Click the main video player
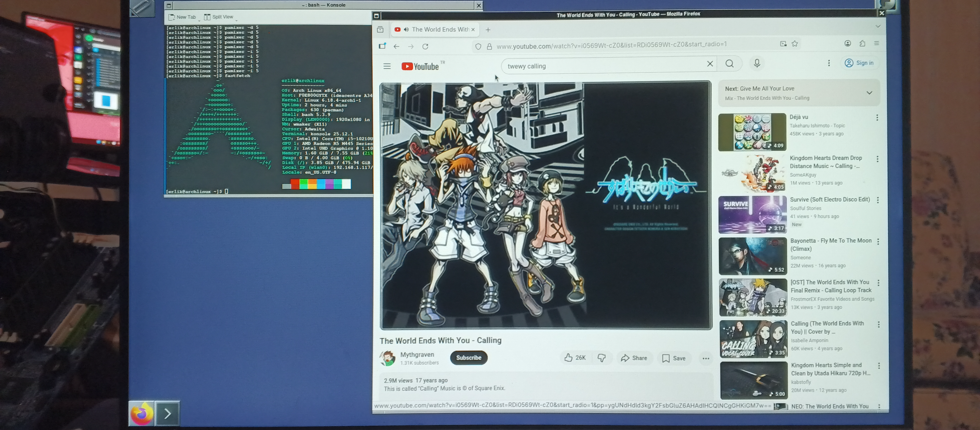The image size is (980, 430). point(546,205)
